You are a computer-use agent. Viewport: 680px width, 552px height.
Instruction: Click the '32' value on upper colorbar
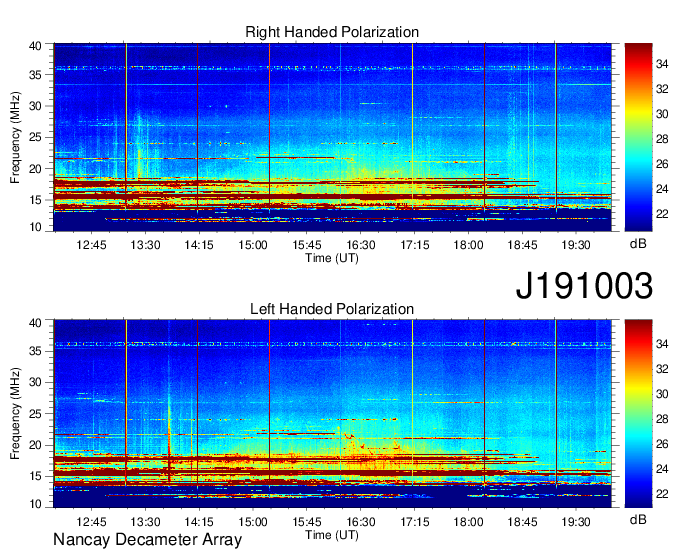tap(662, 89)
